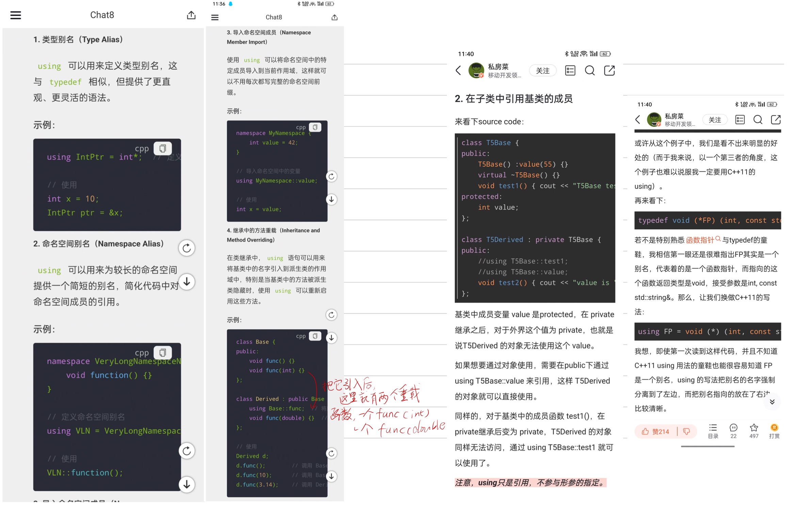The height and width of the screenshot is (507, 812).
Task: Open hamburger menu on second Chat8 page
Action: pyautogui.click(x=215, y=17)
